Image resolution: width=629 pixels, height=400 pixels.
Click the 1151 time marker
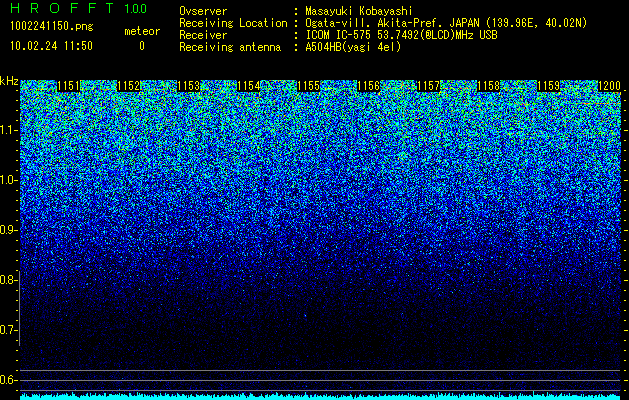[69, 86]
